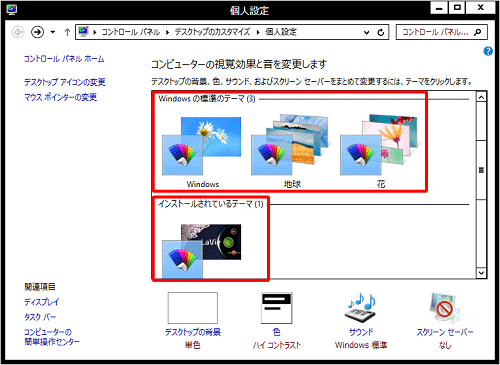Open recent locations dropdown arrow
Screen dimensions: 500x365
coord(53,32)
